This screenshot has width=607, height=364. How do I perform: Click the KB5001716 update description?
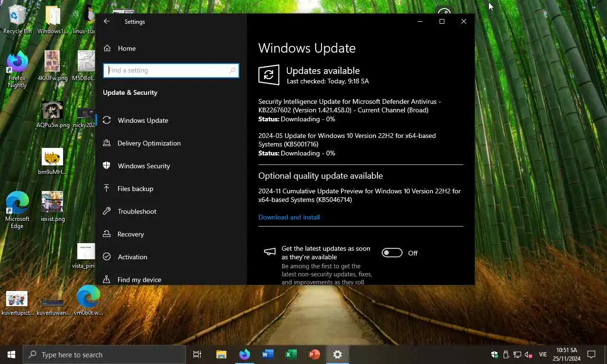point(347,140)
